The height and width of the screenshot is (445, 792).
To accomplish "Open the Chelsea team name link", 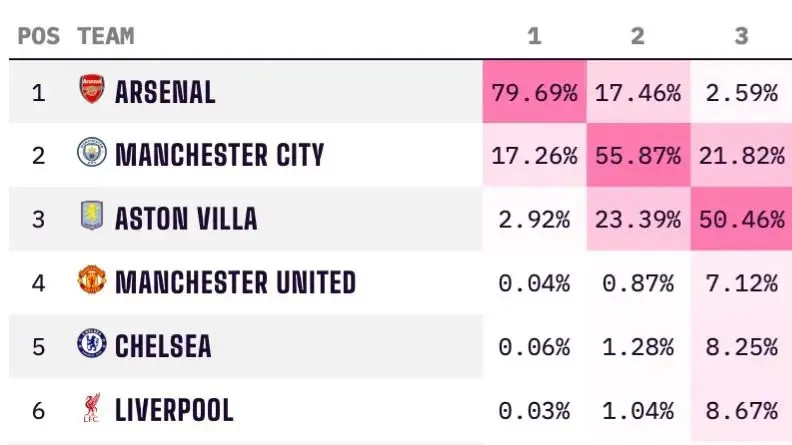I will (163, 346).
